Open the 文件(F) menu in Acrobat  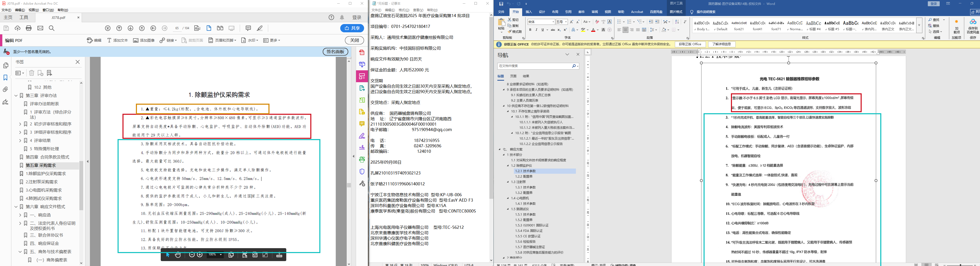pyautogui.click(x=6, y=10)
